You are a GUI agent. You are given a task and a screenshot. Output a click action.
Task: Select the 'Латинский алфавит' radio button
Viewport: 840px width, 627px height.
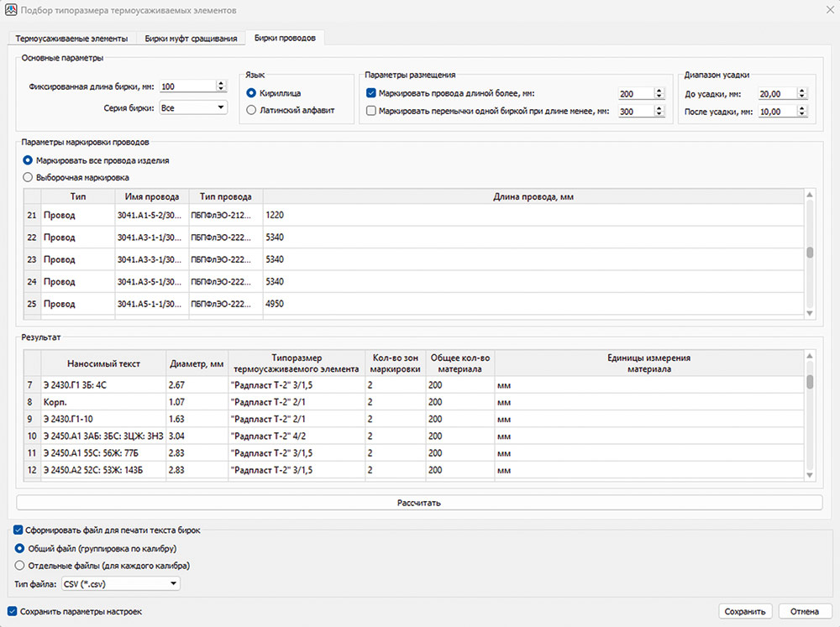click(251, 110)
